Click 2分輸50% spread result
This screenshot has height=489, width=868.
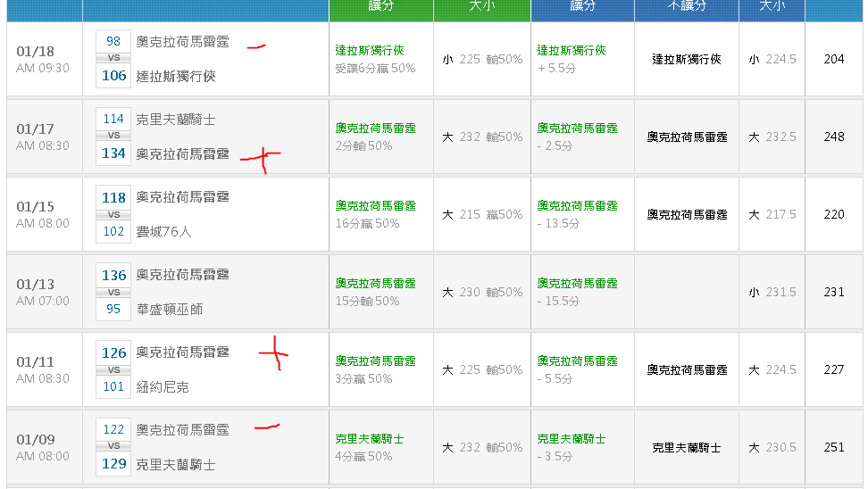pos(363,145)
